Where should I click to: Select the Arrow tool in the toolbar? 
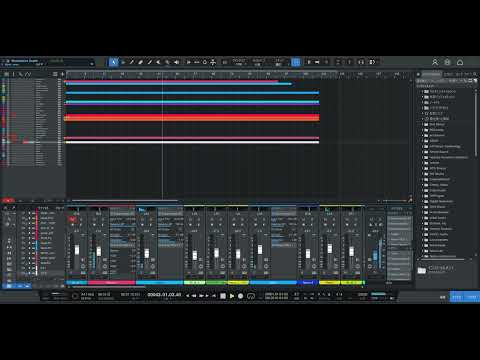click(x=114, y=62)
